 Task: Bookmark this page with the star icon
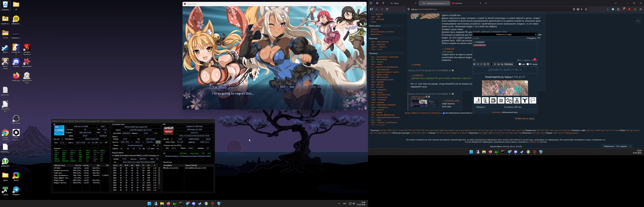coord(586,9)
